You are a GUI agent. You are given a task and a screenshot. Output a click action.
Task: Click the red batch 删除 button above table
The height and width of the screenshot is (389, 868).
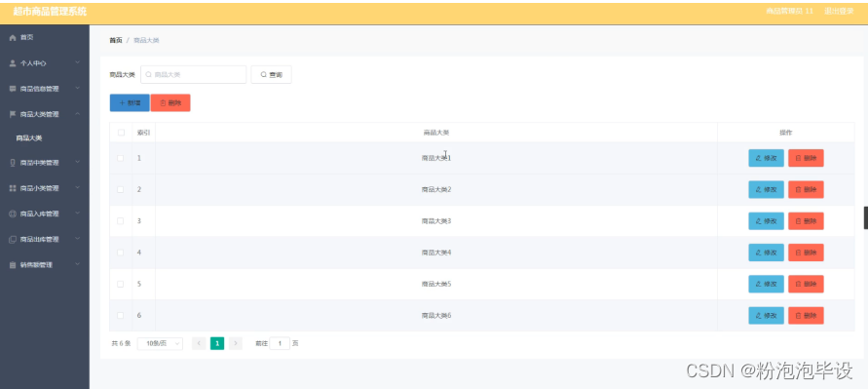point(170,102)
